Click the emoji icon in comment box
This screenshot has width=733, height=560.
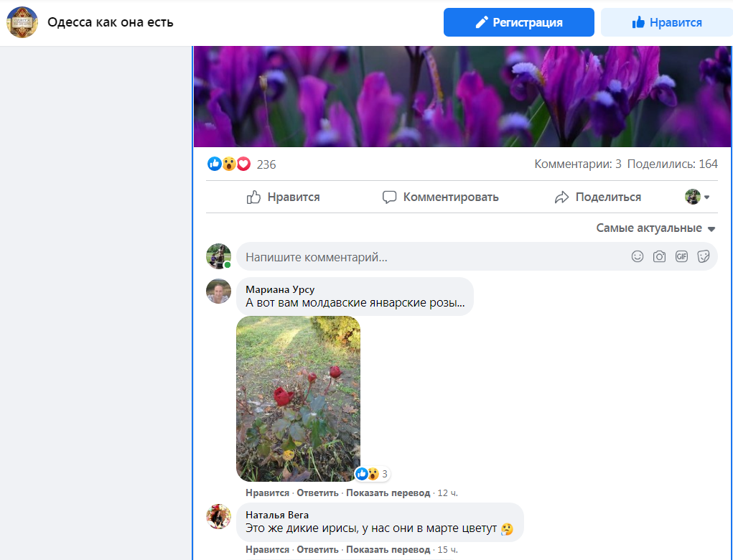click(x=638, y=256)
